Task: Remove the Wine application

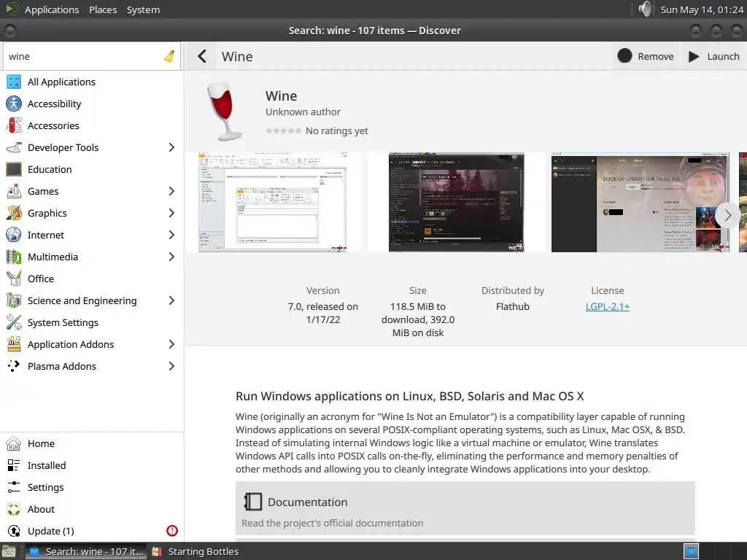Action: (x=646, y=56)
